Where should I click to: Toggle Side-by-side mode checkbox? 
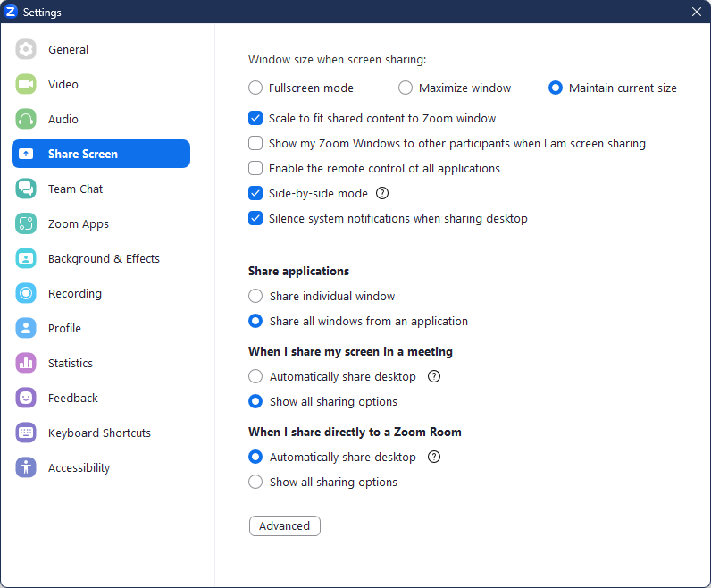click(x=255, y=193)
